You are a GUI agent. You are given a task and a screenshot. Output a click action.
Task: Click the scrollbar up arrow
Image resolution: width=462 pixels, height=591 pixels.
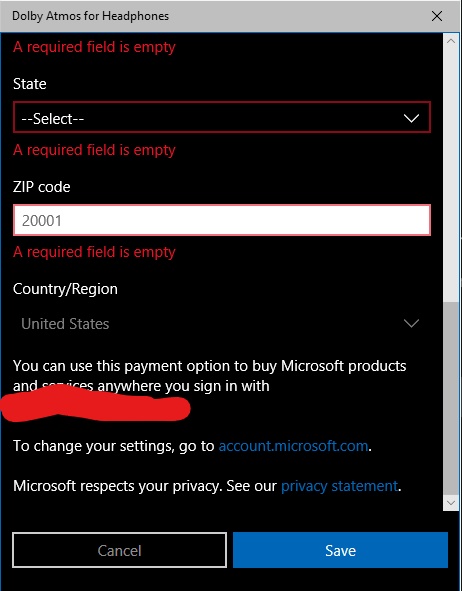point(451,41)
